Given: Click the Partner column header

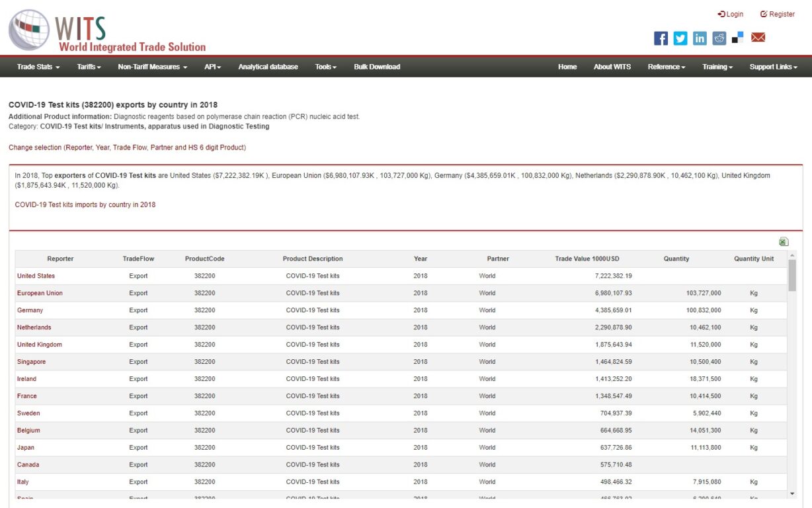Looking at the screenshot, I should click(498, 259).
